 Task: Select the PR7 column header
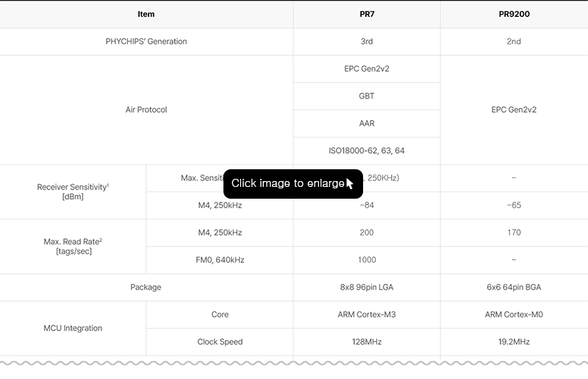pos(367,14)
